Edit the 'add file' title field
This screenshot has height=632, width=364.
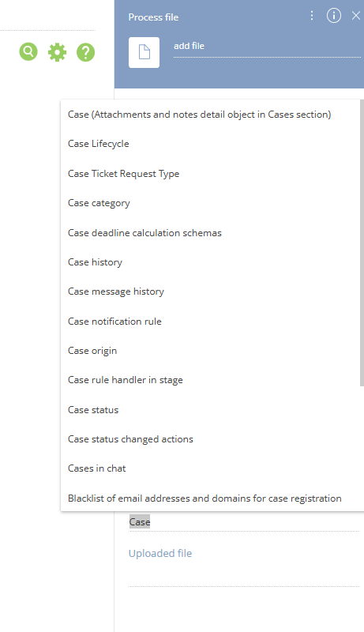(267, 47)
